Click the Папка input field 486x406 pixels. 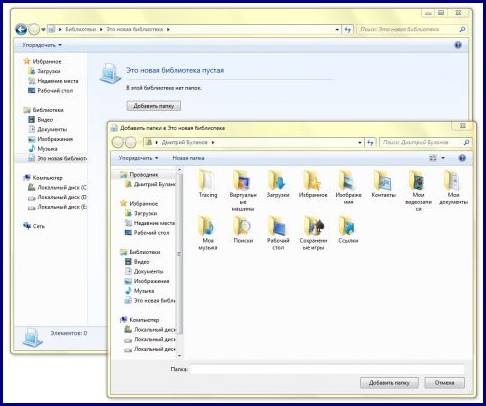coord(328,369)
